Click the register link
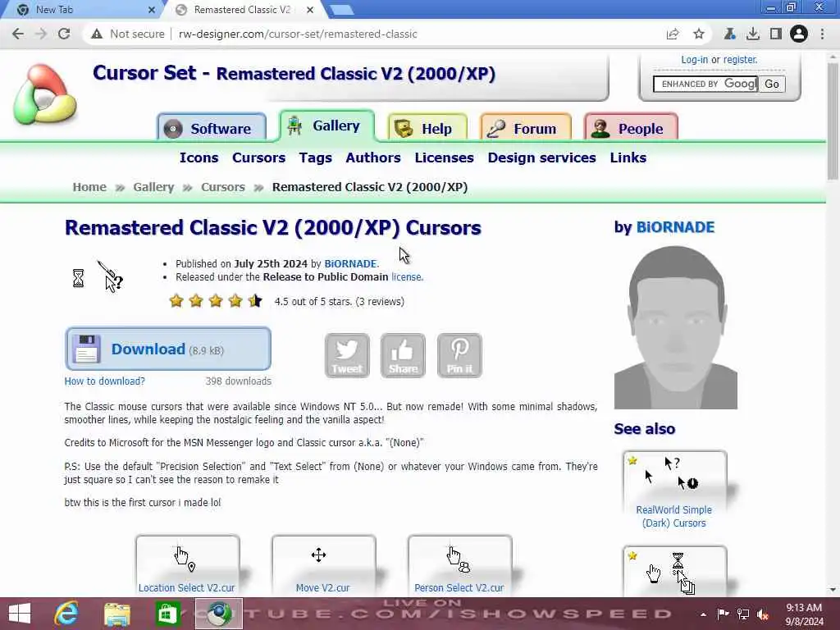This screenshot has height=630, width=840. point(740,60)
